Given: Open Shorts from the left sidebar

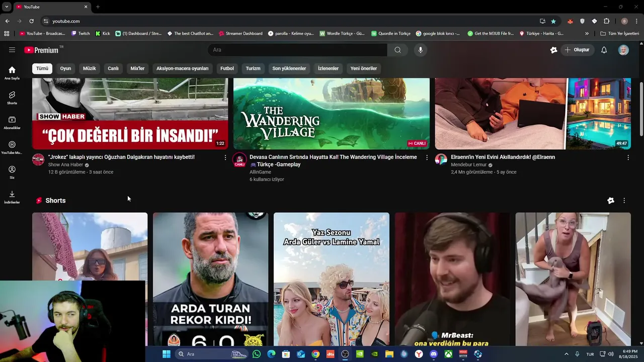Looking at the screenshot, I should [x=12, y=98].
